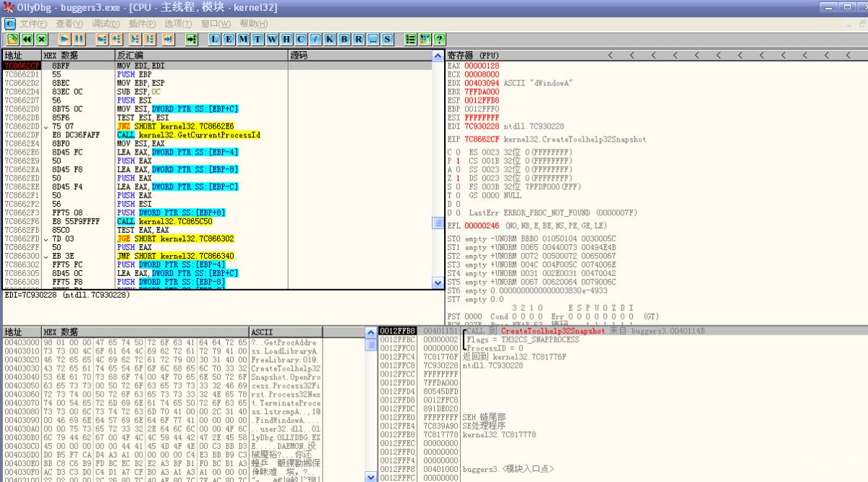Show Run trace with the ... button
Viewport: 868px width, 482px height.
coord(373,39)
